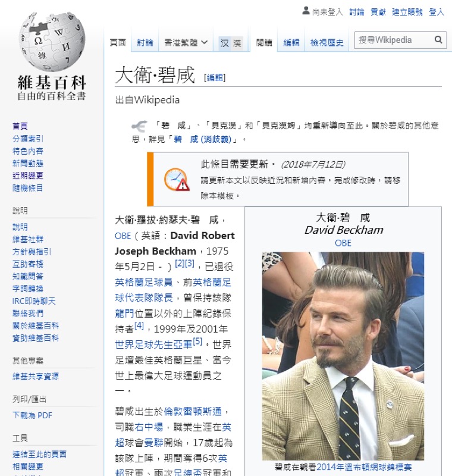Click the 大衛·碧咸 article heading text
Viewport: 452px width, 476px height.
click(155, 75)
